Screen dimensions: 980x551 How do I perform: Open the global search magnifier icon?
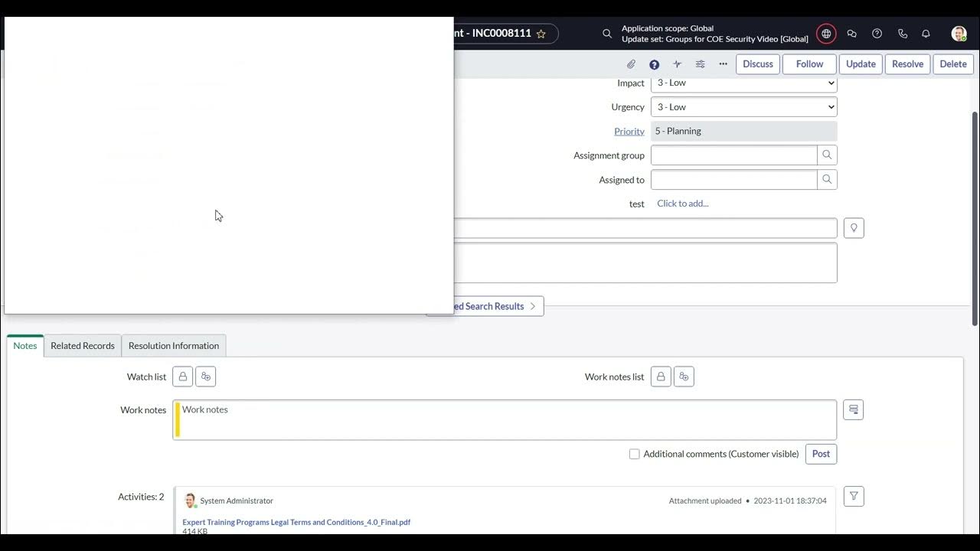coord(607,34)
